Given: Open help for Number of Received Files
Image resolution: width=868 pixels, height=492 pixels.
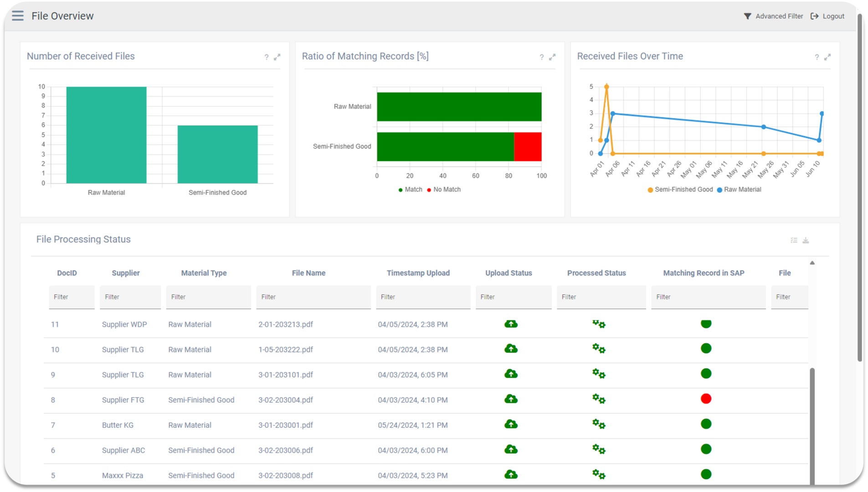Looking at the screenshot, I should 267,57.
